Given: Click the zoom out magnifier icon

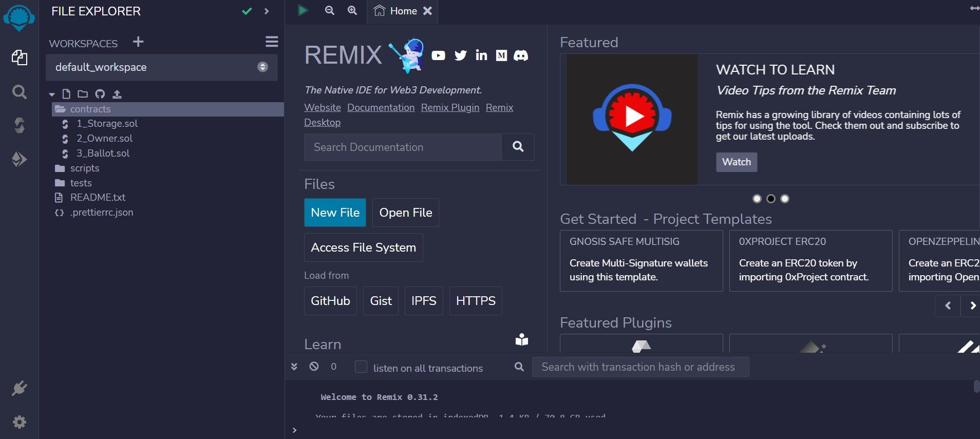Looking at the screenshot, I should point(330,10).
